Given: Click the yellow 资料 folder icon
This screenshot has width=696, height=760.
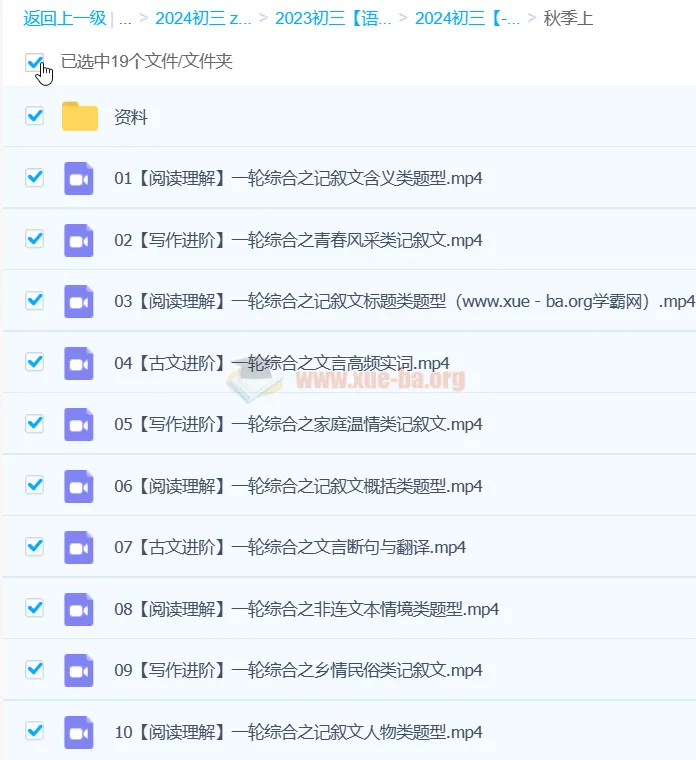Looking at the screenshot, I should point(80,117).
